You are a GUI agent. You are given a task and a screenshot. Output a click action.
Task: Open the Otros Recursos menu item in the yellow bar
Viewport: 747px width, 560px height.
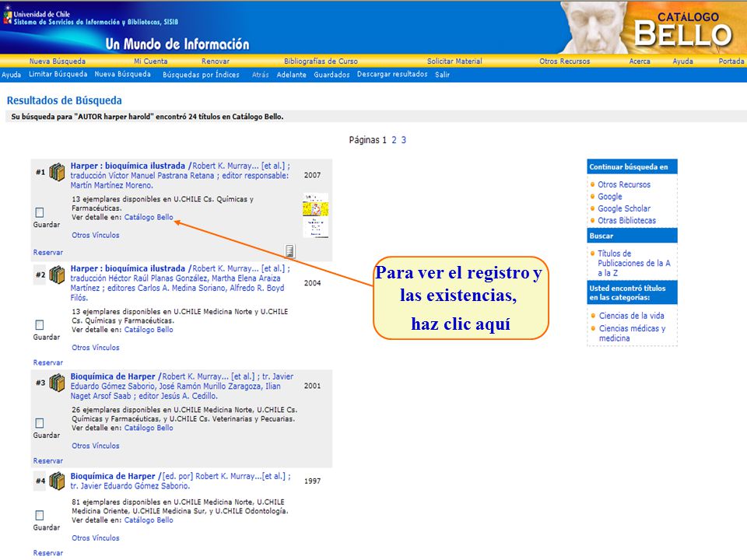coord(565,61)
